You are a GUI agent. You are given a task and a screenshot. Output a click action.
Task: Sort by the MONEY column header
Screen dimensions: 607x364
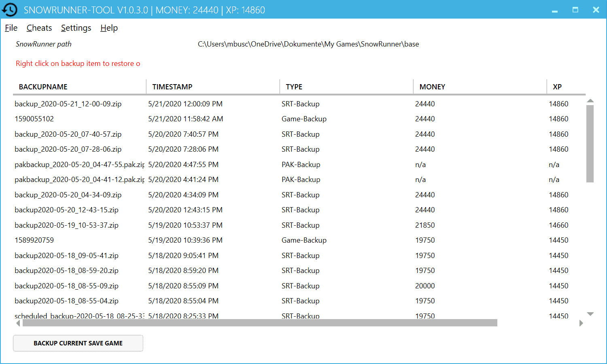click(x=432, y=87)
